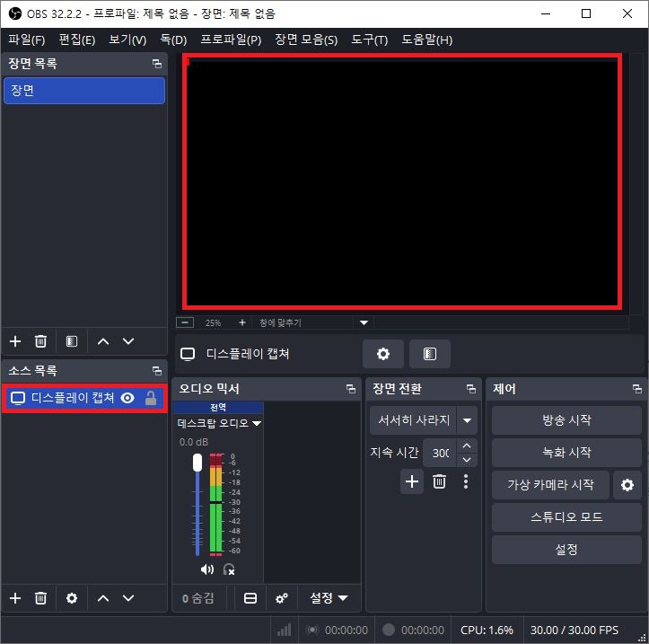Open 보기(V) menu
Viewport: 649px width, 644px height.
(127, 40)
